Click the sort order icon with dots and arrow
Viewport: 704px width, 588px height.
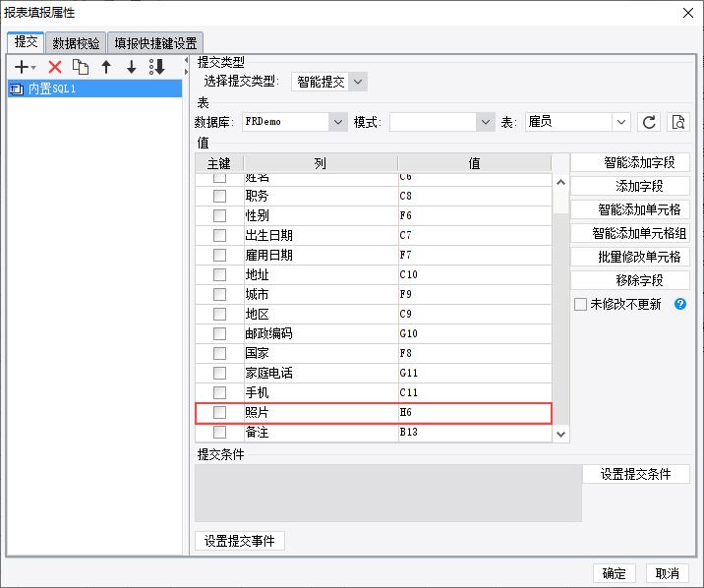tap(157, 67)
